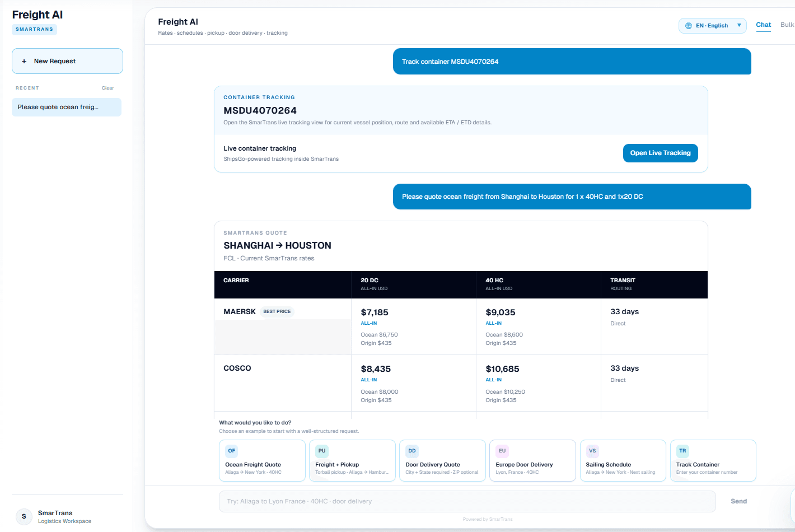The height and width of the screenshot is (532, 795).
Task: Click the Freight AI sidebar logo title
Action: [38, 15]
